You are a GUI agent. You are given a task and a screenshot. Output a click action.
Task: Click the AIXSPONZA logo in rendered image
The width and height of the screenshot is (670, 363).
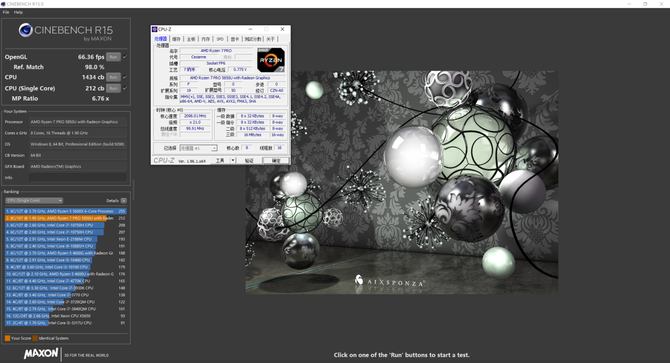[389, 282]
